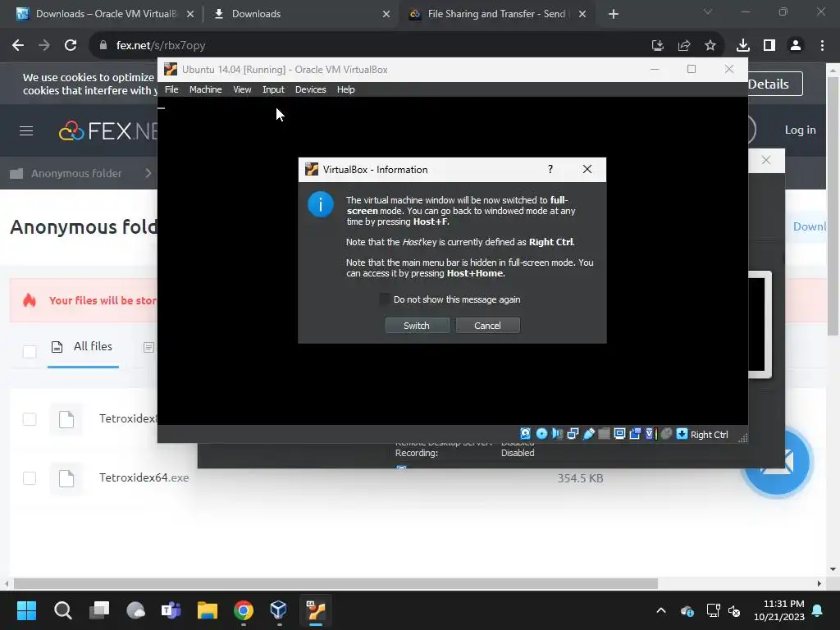The height and width of the screenshot is (630, 840).
Task: Open Chrome downloads toolbar icon
Action: (x=742, y=46)
